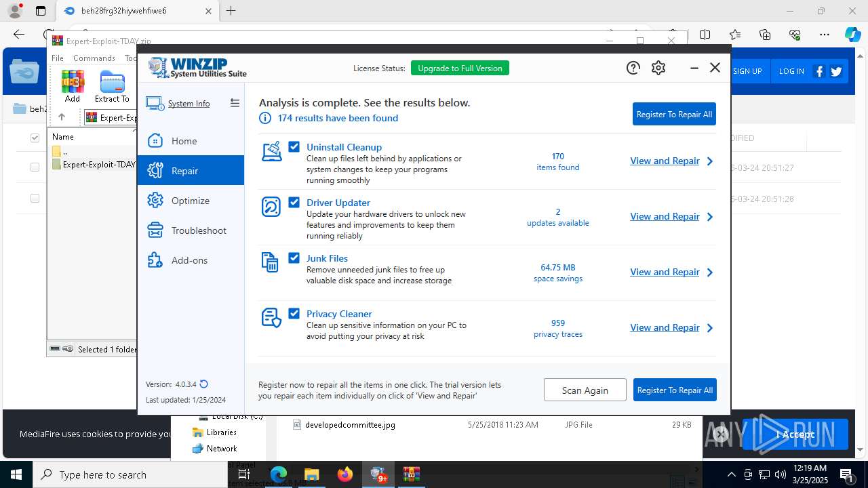Viewport: 868px width, 488px height.
Task: Check the first MediaFire file row checkbox
Action: 35,167
